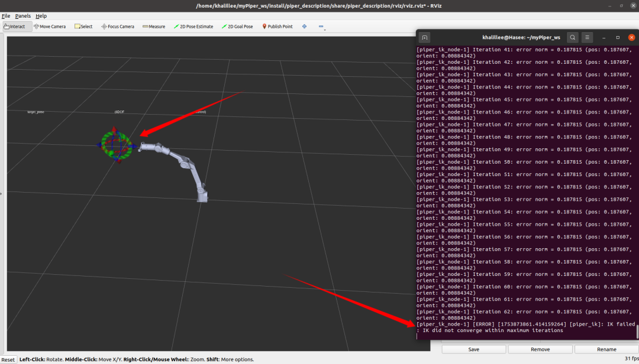Screen dimensions: 639x364
Task: Enable the Focus Camera tool
Action: click(118, 27)
